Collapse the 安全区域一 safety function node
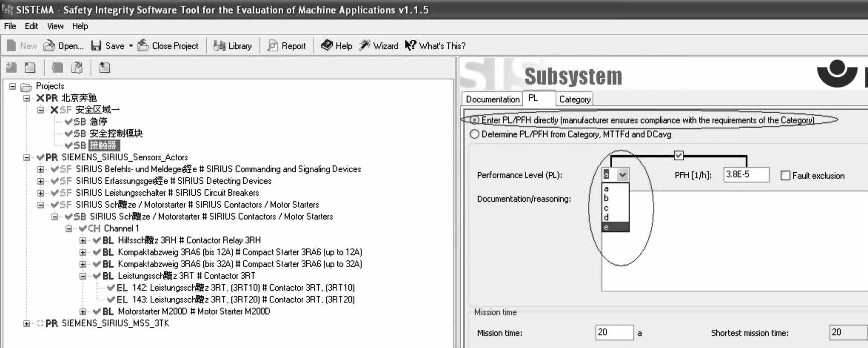The width and height of the screenshot is (868, 348). pyautogui.click(x=41, y=110)
